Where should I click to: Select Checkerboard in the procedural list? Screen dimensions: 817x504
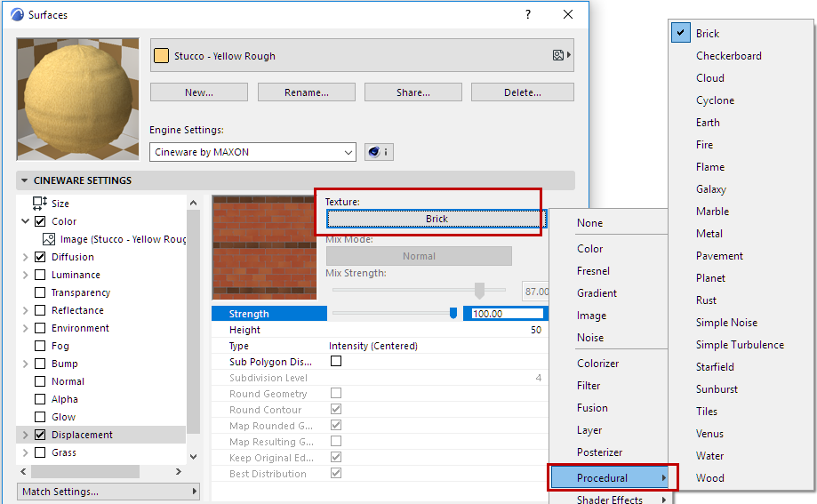pyautogui.click(x=728, y=56)
